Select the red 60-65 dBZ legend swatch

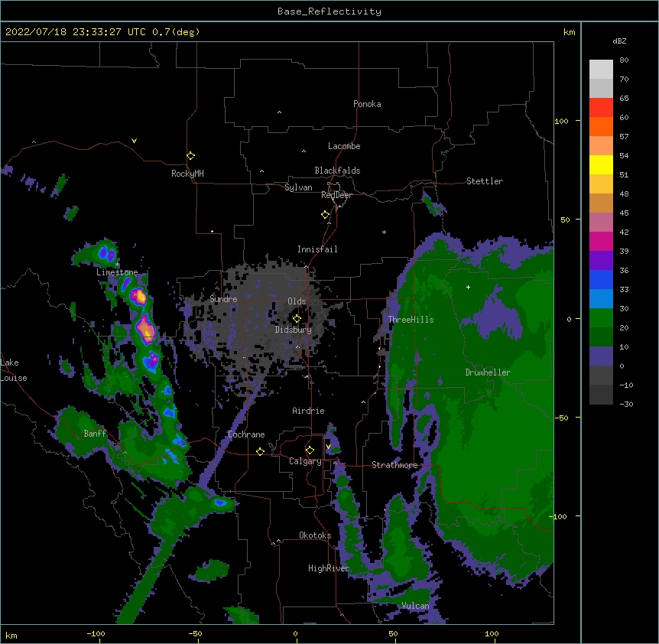pyautogui.click(x=601, y=108)
